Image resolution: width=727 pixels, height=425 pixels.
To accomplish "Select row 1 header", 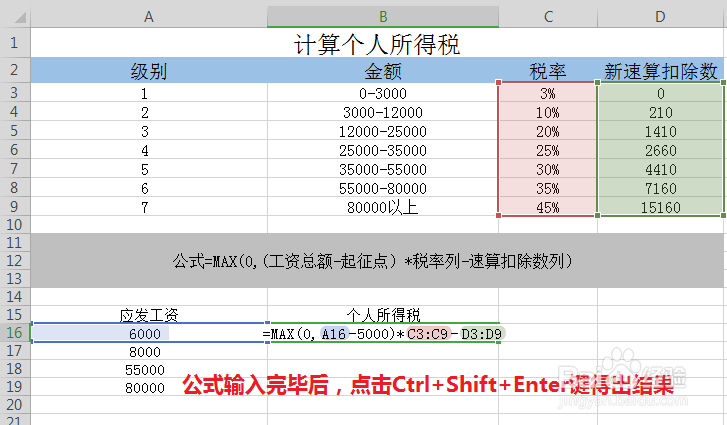I will pos(14,43).
